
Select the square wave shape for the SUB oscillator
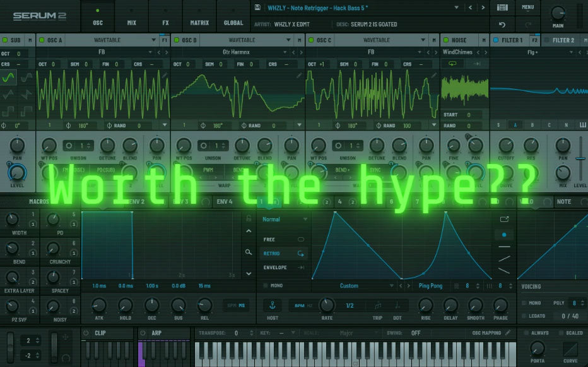[x=8, y=112]
